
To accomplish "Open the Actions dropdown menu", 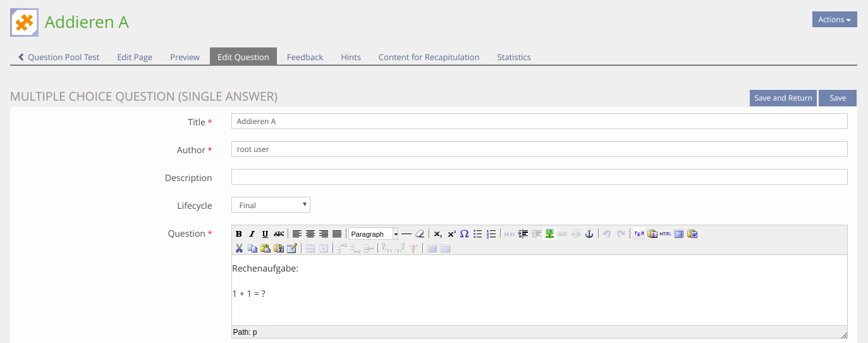I will click(x=834, y=20).
